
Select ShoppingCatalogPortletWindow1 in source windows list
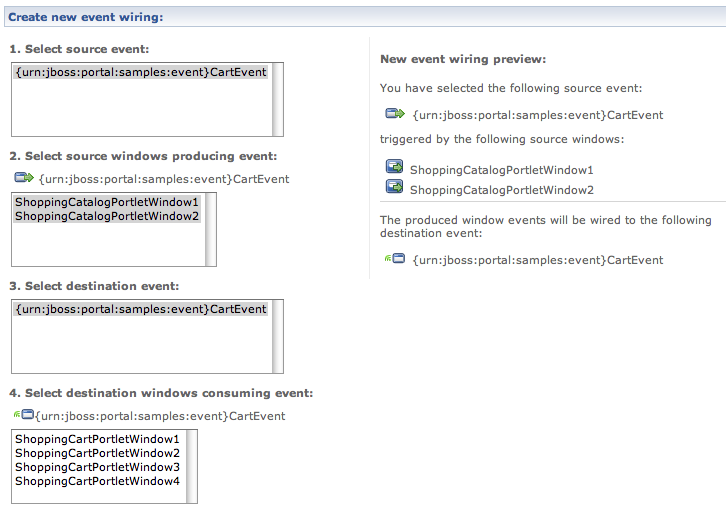pyautogui.click(x=107, y=202)
